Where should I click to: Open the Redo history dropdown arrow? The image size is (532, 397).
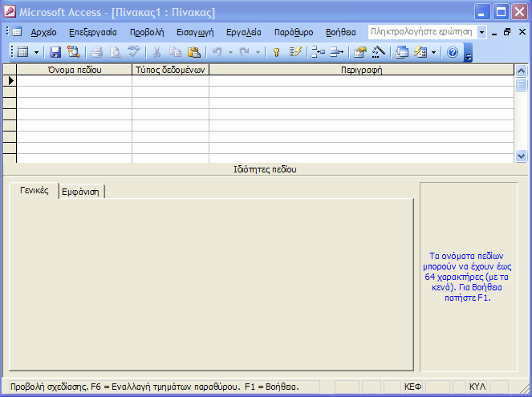[258, 53]
